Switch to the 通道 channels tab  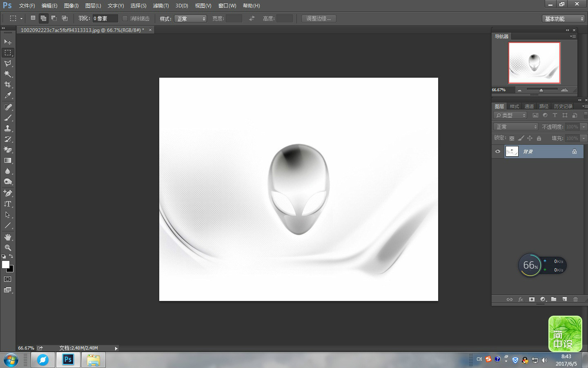[529, 106]
